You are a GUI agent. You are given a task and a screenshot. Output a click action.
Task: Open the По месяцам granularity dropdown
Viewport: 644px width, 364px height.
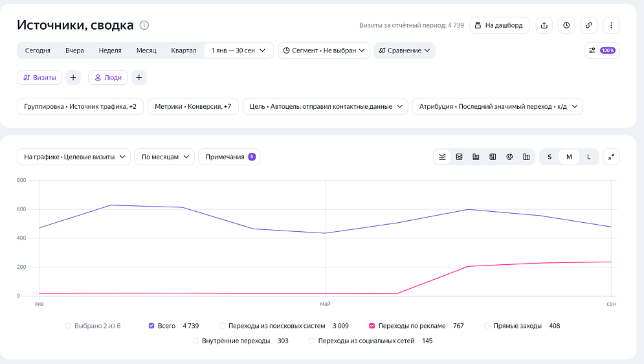164,157
